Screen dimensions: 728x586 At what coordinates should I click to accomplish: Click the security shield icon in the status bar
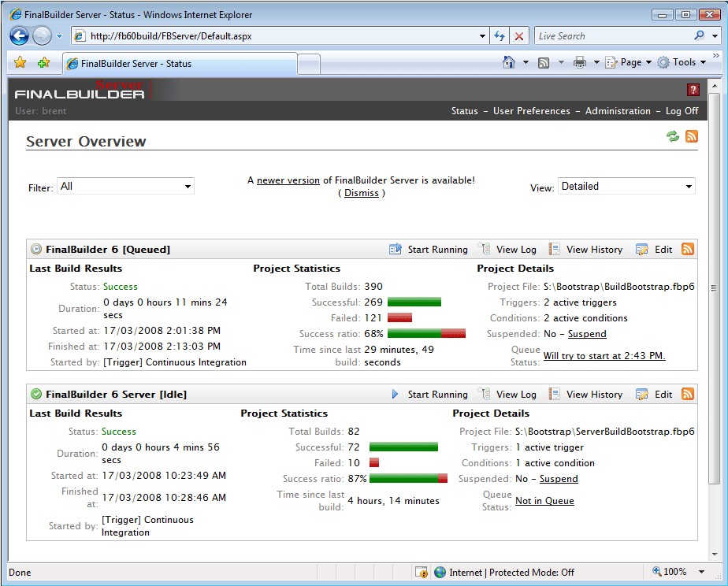tap(422, 572)
